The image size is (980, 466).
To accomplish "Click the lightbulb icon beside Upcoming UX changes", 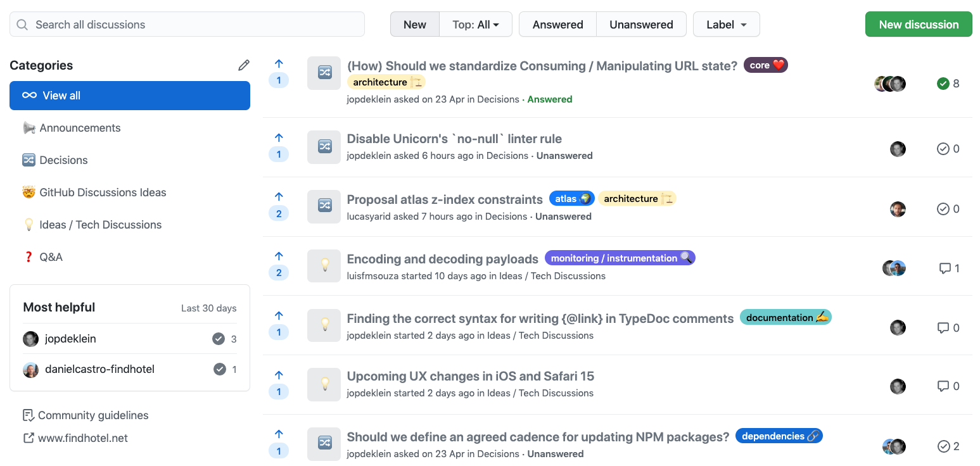I will [x=324, y=384].
